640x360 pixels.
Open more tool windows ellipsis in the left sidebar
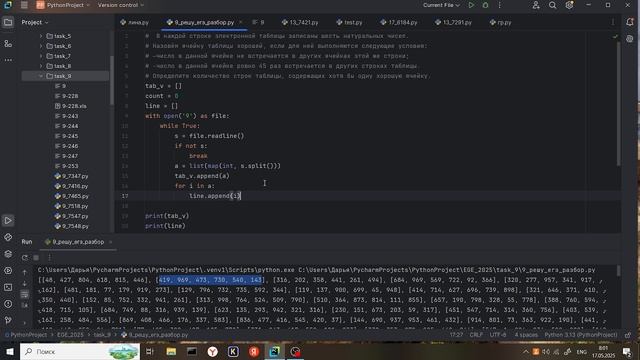coord(8,60)
